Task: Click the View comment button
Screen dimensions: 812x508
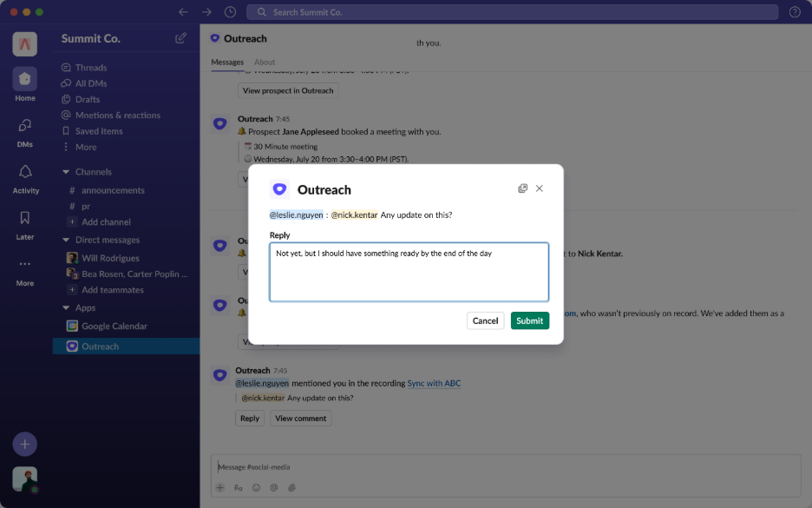Action: [x=301, y=419]
